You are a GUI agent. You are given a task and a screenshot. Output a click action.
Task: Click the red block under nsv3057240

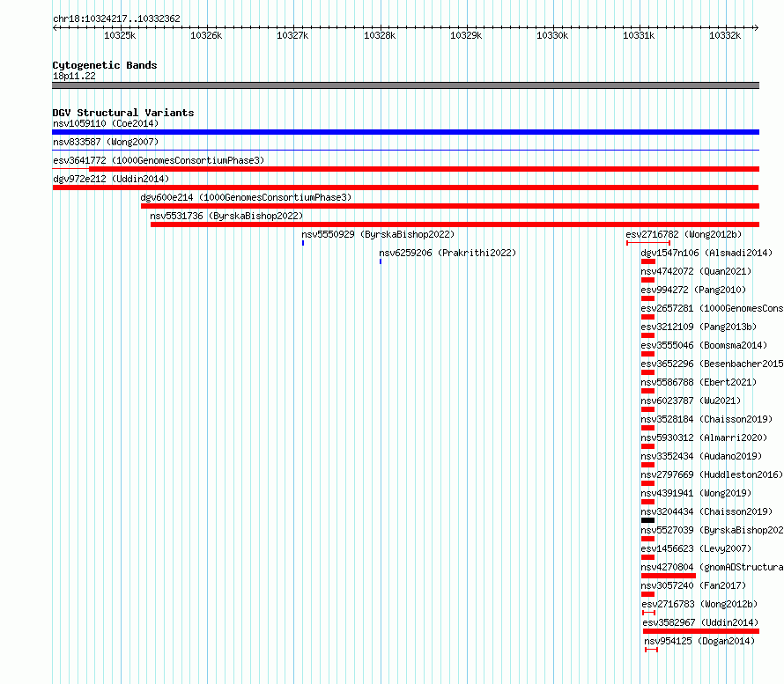tap(648, 594)
